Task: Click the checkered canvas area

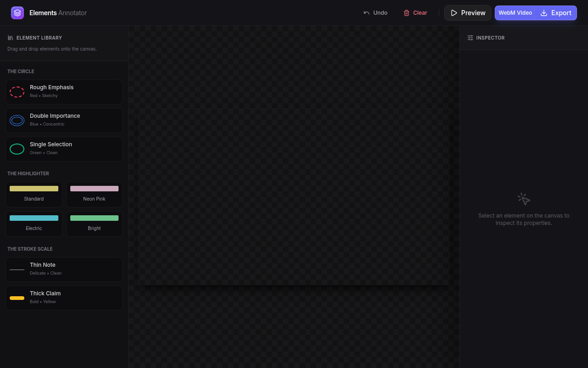Action: tap(294, 197)
